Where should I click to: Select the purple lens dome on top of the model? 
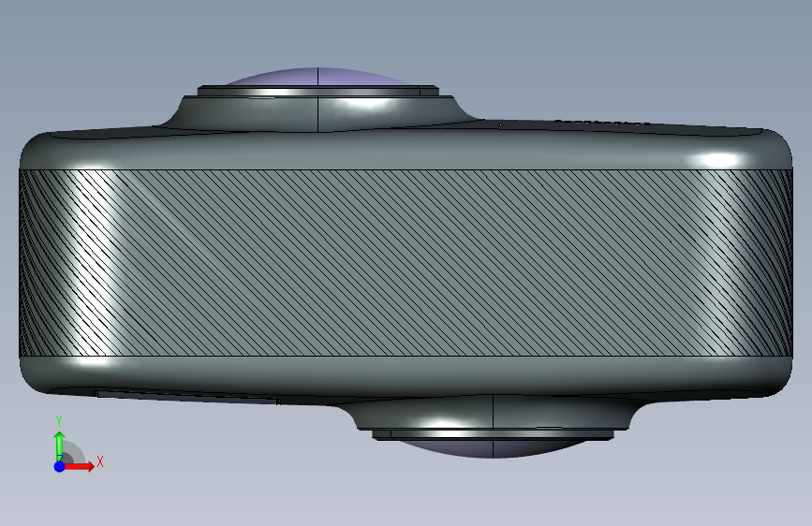point(318,77)
